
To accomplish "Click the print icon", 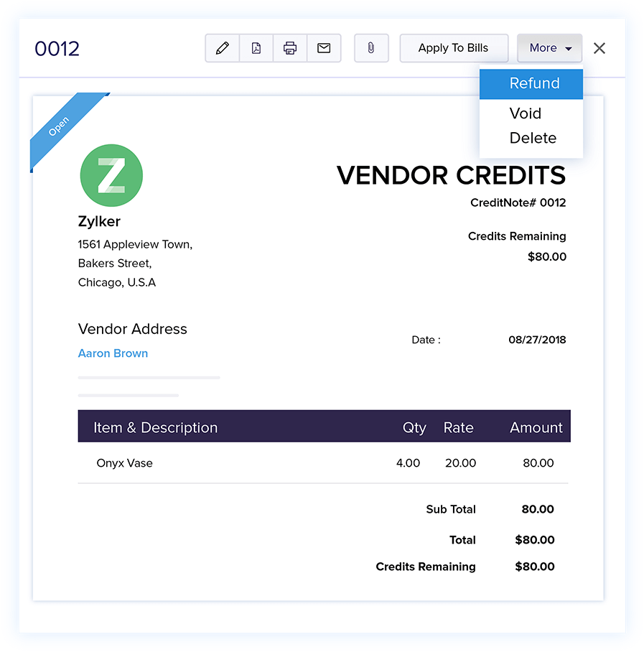I will 290,48.
